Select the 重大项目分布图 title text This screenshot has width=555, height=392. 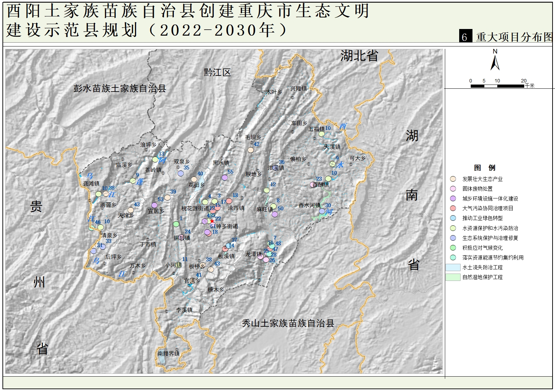click(x=514, y=37)
